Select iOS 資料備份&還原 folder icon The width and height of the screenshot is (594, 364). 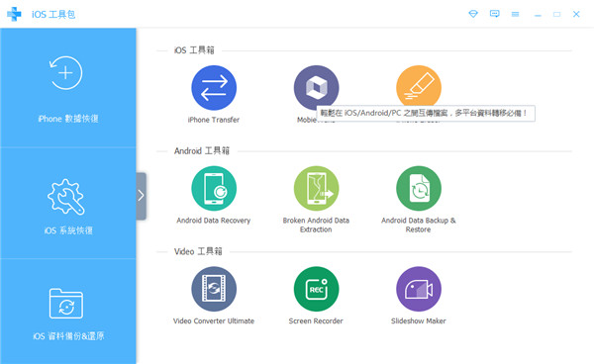tap(66, 304)
